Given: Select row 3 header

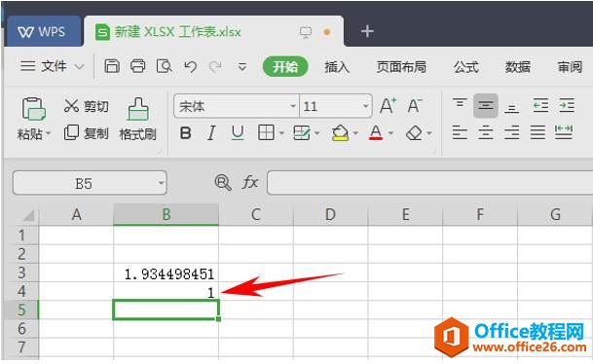Looking at the screenshot, I should (21, 273).
